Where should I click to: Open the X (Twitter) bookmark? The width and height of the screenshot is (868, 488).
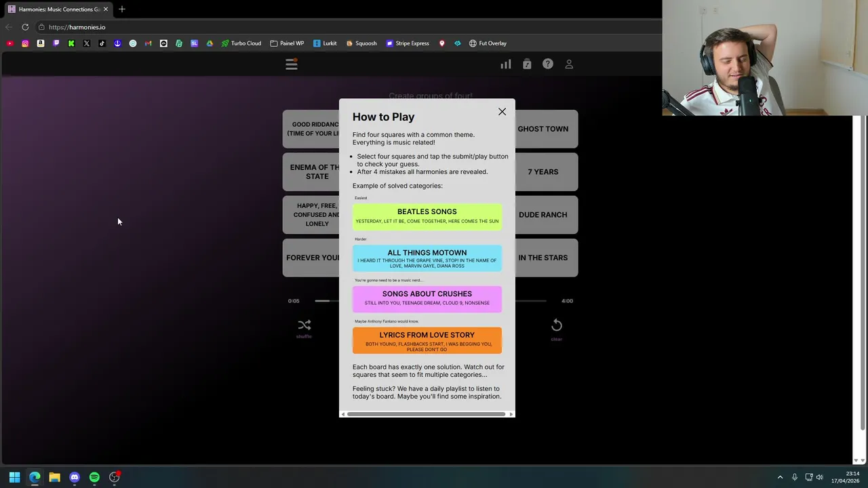(x=87, y=43)
